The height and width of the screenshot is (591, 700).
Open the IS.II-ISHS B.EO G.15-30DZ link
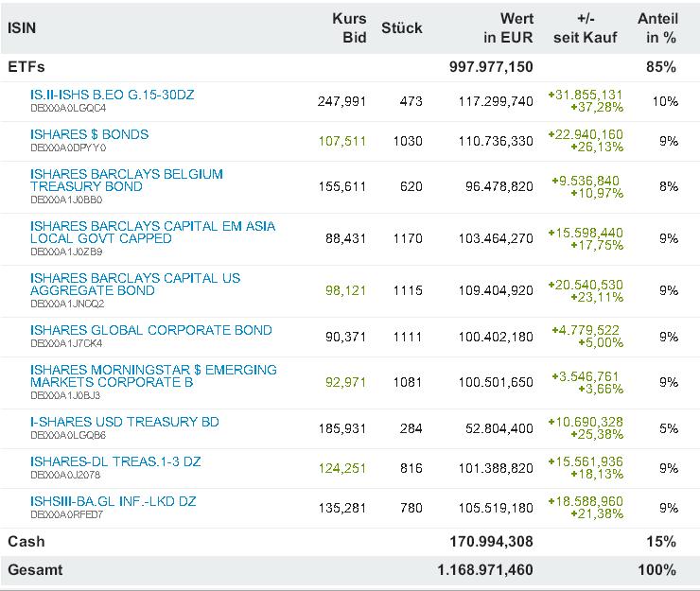[x=112, y=95]
